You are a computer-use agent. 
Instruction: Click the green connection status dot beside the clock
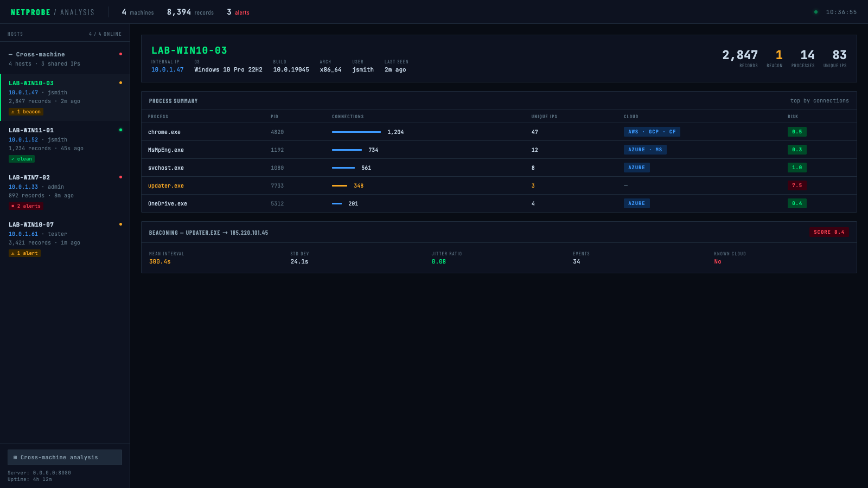[815, 12]
